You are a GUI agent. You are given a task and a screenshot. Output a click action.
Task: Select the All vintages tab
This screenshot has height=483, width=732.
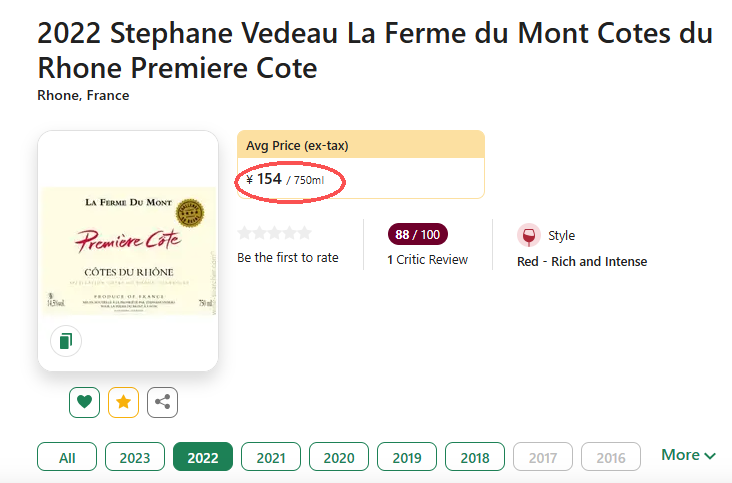[x=67, y=457]
